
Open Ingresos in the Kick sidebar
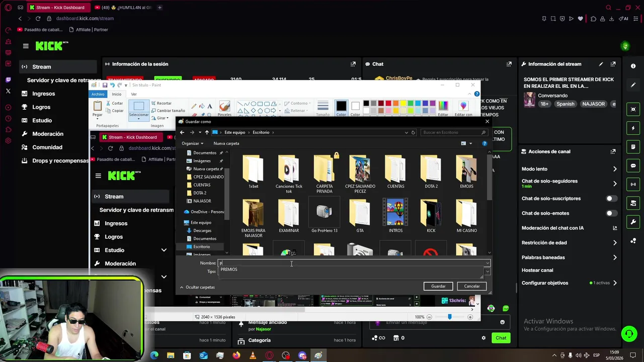tap(44, 94)
